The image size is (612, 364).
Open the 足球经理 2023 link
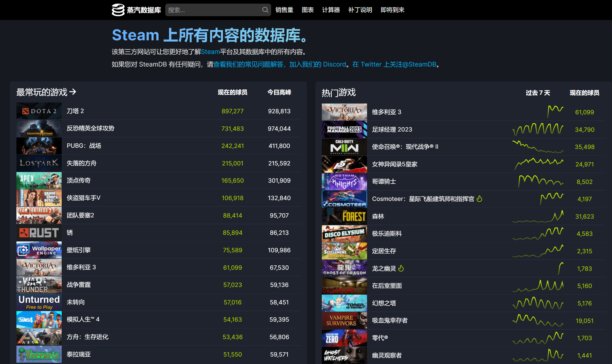coord(392,129)
